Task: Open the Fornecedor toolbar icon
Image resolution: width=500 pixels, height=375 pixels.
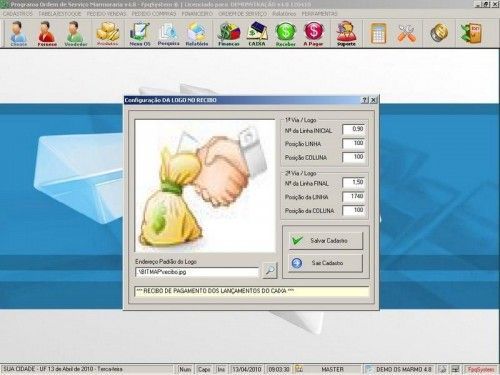Action: click(x=47, y=33)
